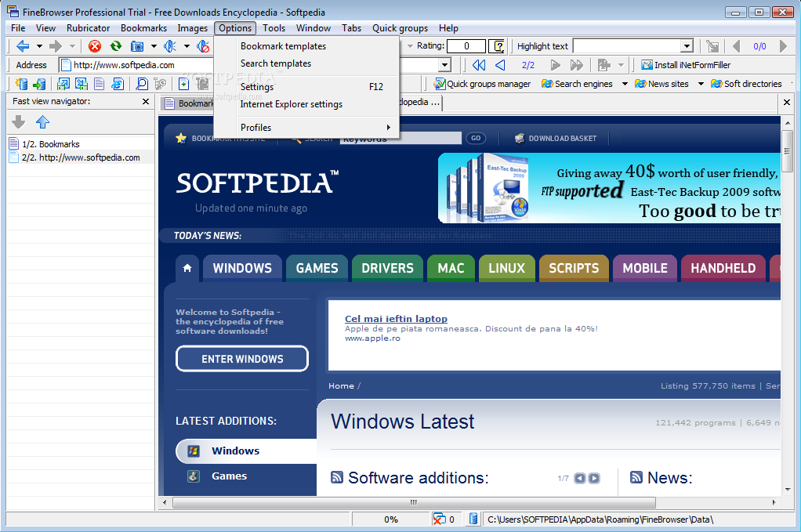This screenshot has height=532, width=801.
Task: Click the muted speaker icon
Action: 203,46
